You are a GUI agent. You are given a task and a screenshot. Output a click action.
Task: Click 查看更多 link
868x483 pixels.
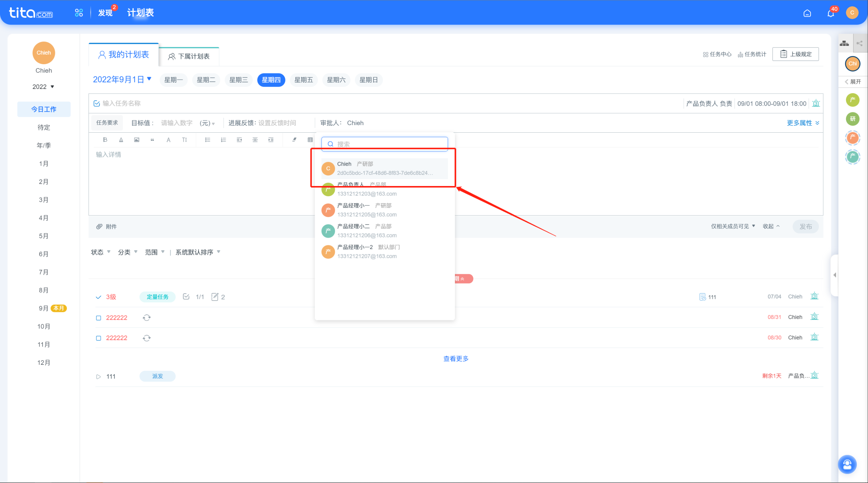click(x=456, y=359)
